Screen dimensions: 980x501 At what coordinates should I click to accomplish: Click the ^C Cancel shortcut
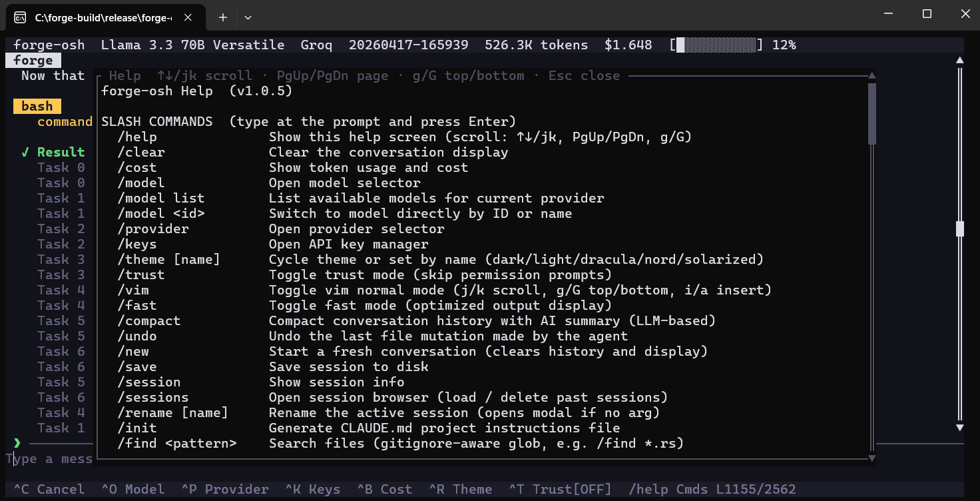point(49,489)
